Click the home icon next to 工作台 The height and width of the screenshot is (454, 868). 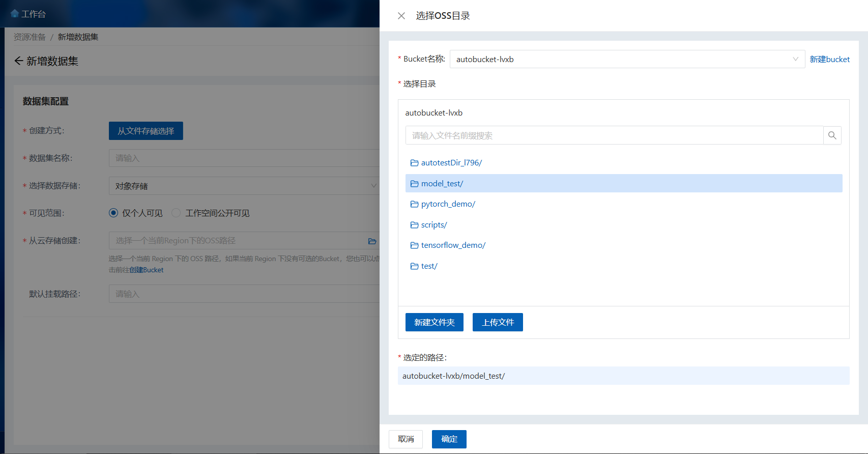[x=14, y=14]
